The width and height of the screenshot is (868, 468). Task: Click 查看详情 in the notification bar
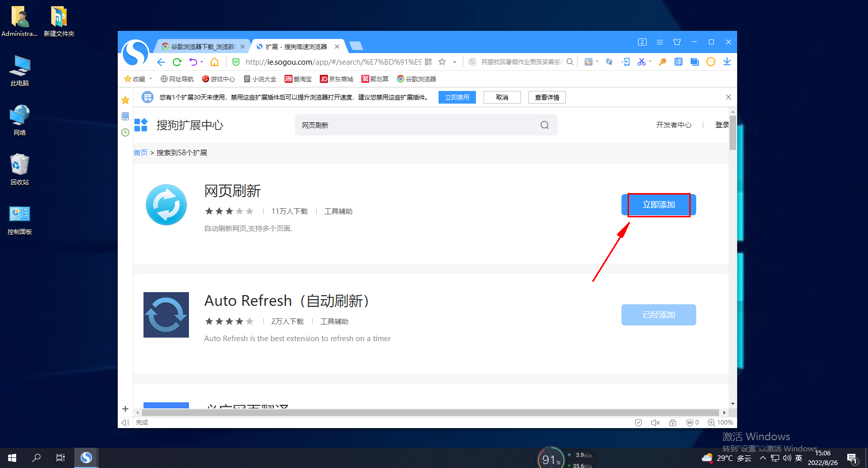tap(547, 97)
